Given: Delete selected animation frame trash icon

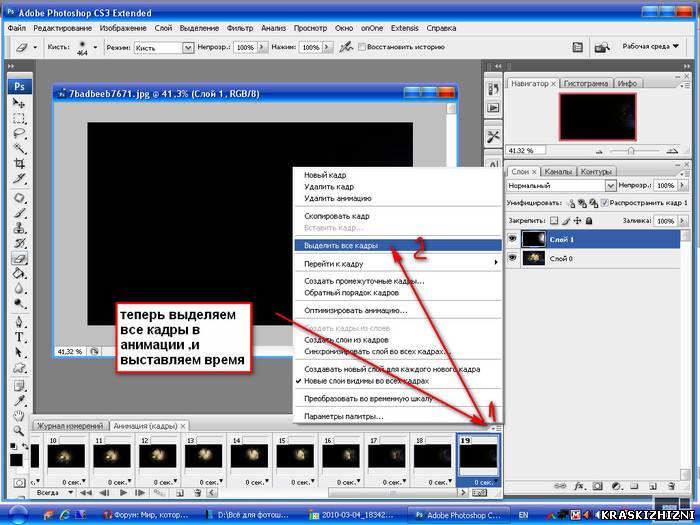Looking at the screenshot, I should (198, 493).
